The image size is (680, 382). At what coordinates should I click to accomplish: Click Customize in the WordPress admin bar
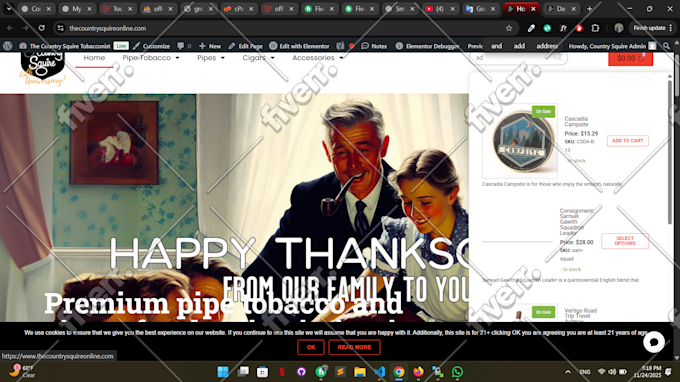151,46
